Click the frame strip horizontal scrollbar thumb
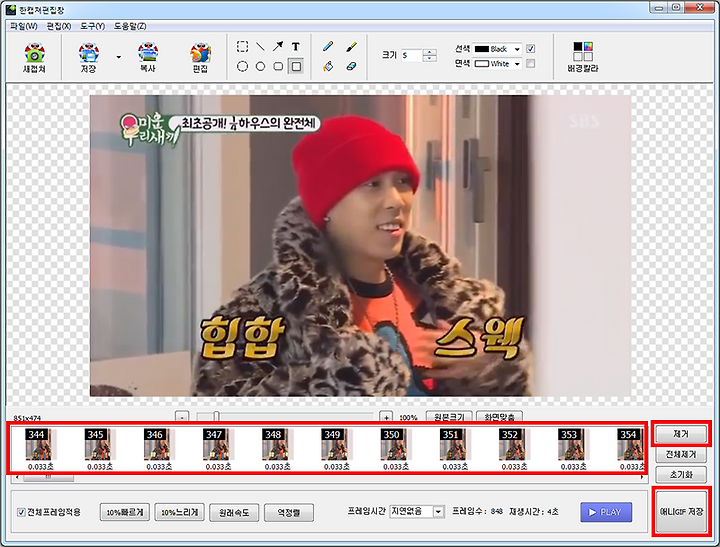The image size is (720, 547). coord(48,478)
